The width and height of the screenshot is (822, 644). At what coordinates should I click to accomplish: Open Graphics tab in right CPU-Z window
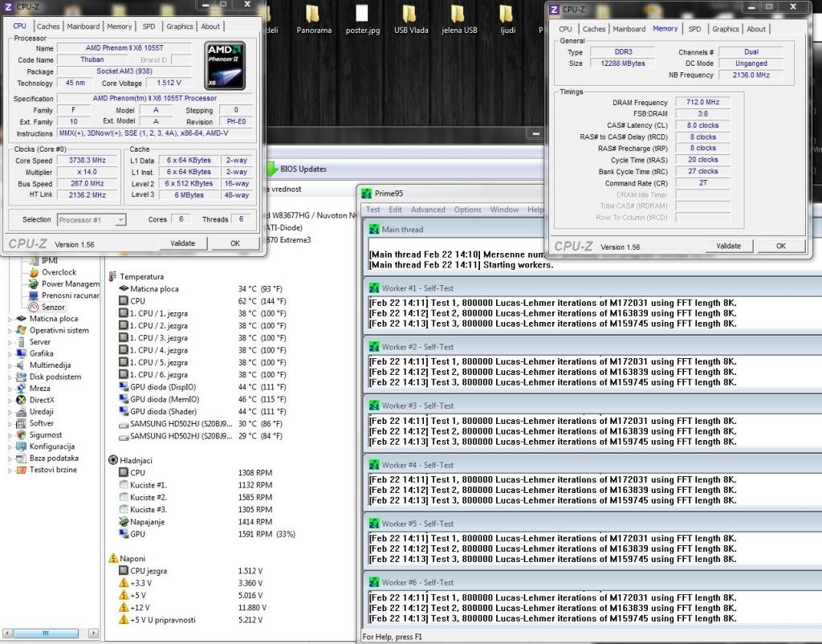726,29
